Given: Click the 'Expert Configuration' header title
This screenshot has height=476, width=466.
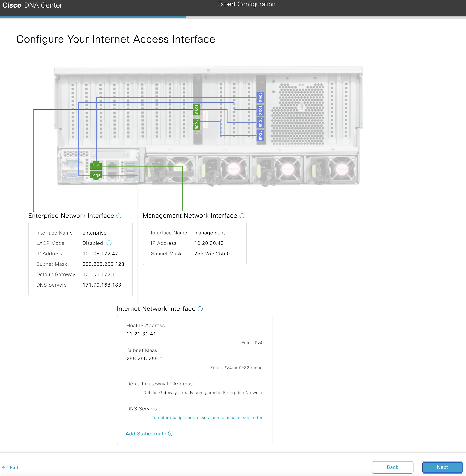Looking at the screenshot, I should tap(246, 4).
